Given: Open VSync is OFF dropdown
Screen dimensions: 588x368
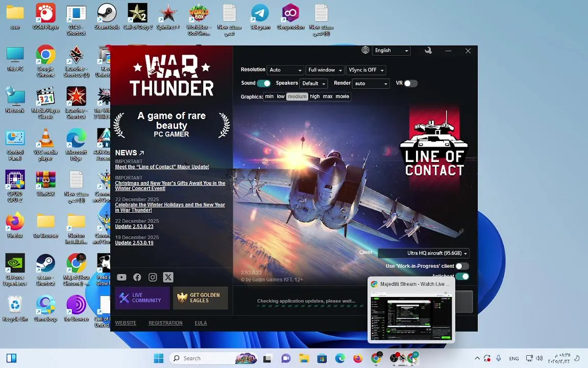Looking at the screenshot, I should point(366,70).
